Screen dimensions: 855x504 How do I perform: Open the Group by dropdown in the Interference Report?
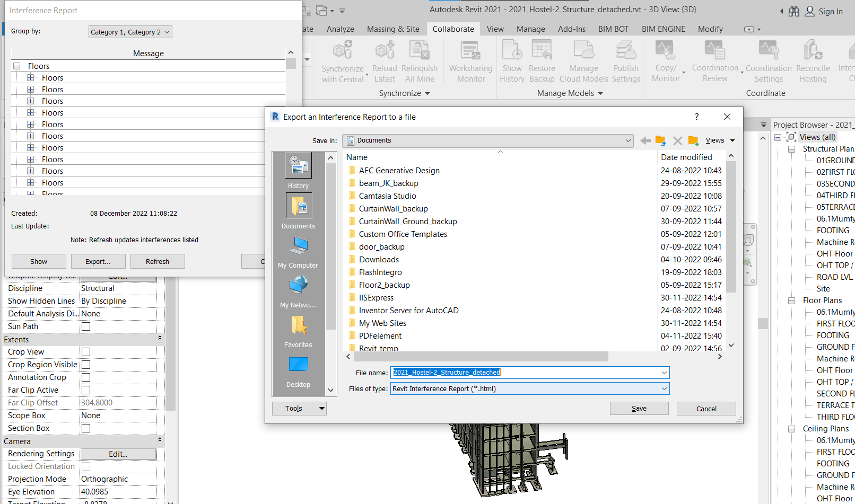(x=130, y=32)
